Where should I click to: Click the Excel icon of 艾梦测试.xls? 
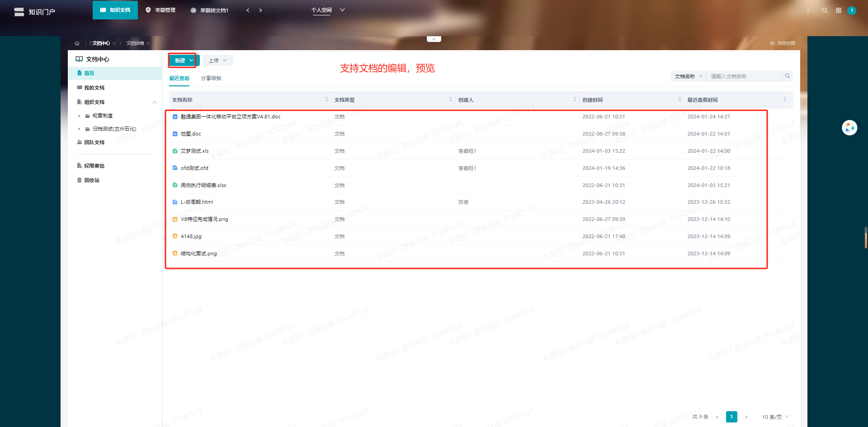[x=175, y=151]
